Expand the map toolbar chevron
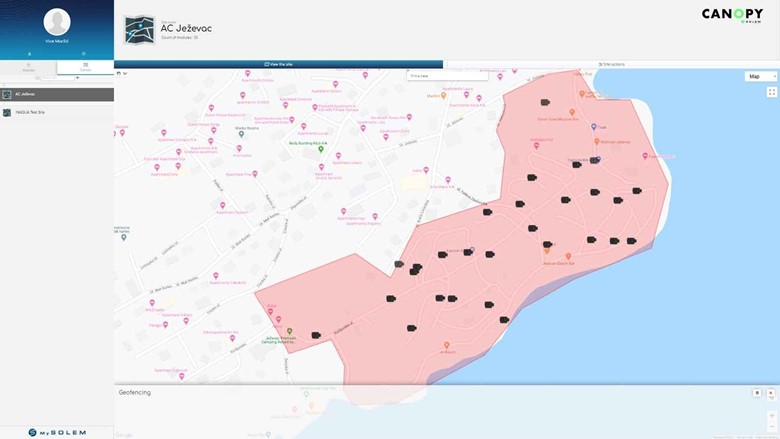This screenshot has width=780, height=439. point(125,73)
